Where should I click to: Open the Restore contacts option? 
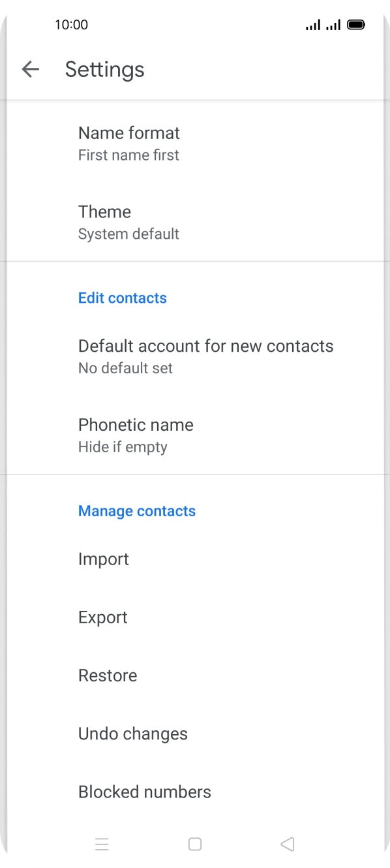pyautogui.click(x=195, y=675)
